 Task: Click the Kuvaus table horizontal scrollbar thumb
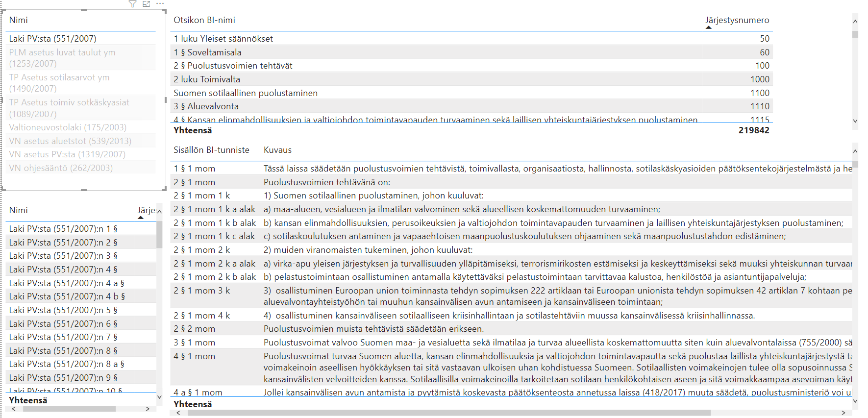449,413
